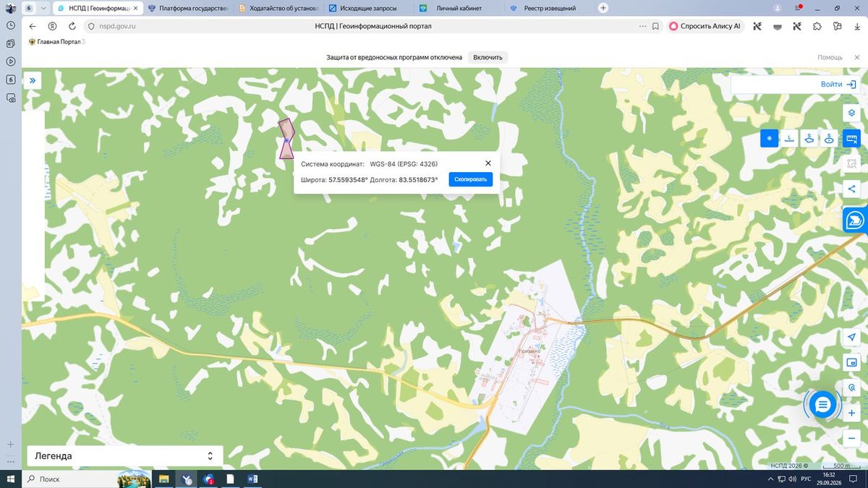Select the area search selection tool
This screenshot has height=488, width=868.
[851, 163]
